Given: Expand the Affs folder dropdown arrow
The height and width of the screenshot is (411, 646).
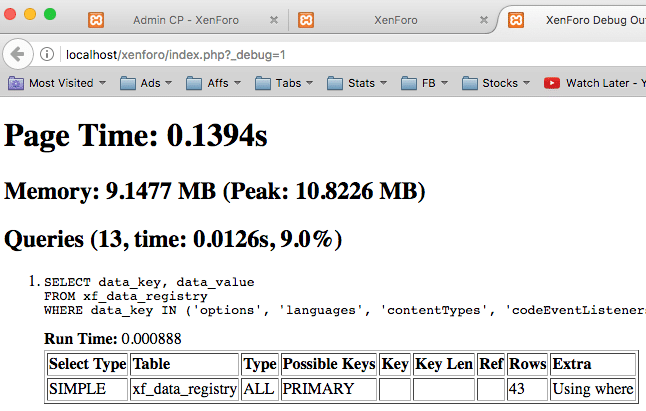Looking at the screenshot, I should coord(237,83).
